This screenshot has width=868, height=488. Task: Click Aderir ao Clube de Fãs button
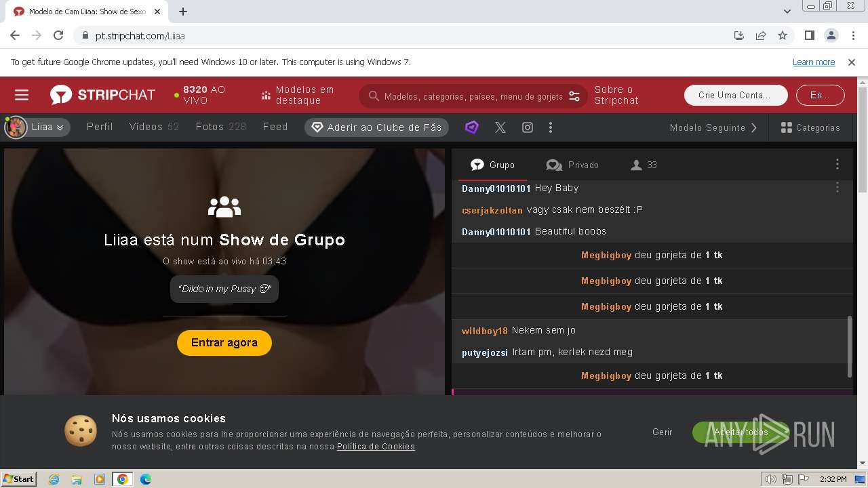tap(376, 127)
